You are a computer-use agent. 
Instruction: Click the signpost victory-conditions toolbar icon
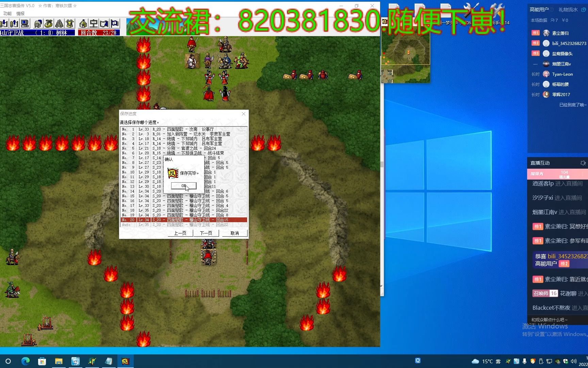tap(94, 24)
